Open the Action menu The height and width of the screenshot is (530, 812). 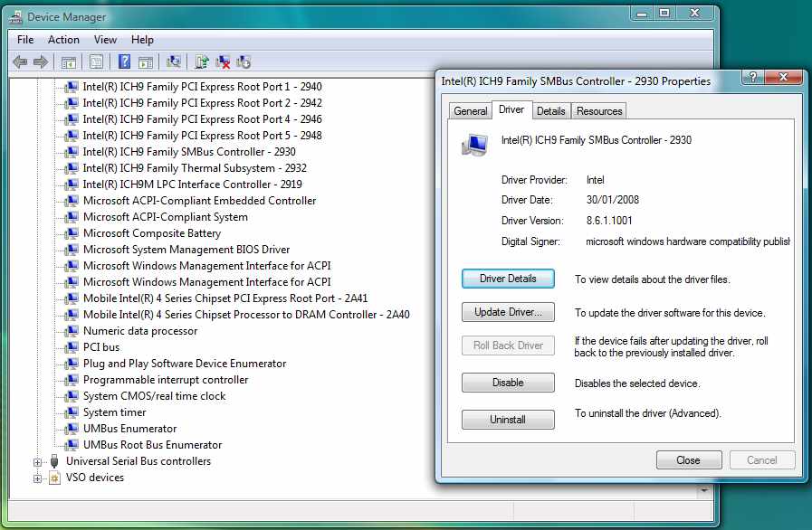coord(63,40)
